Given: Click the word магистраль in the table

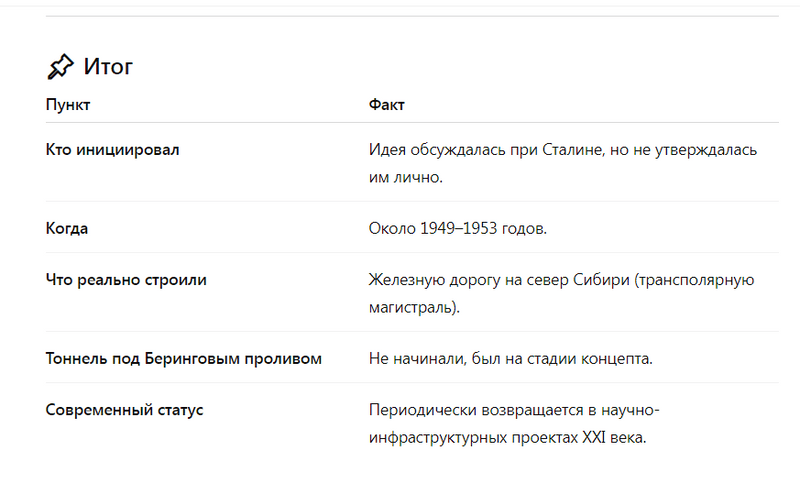Looking at the screenshot, I should click(x=413, y=307).
